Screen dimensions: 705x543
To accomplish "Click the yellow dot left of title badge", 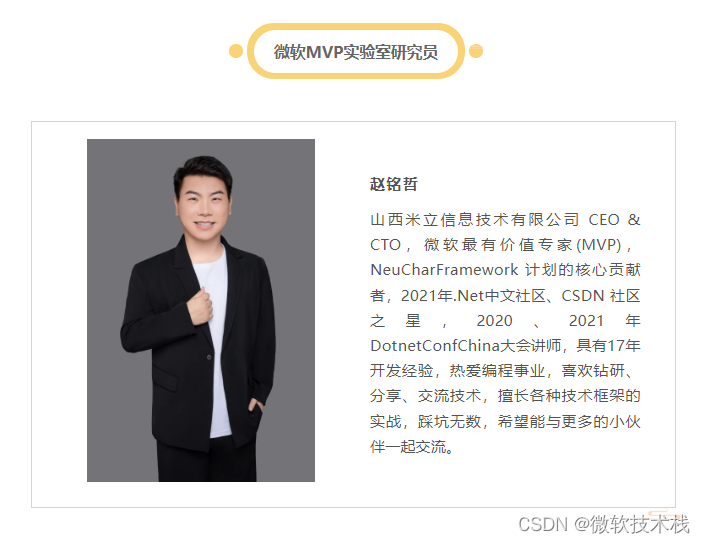I will pos(236,51).
